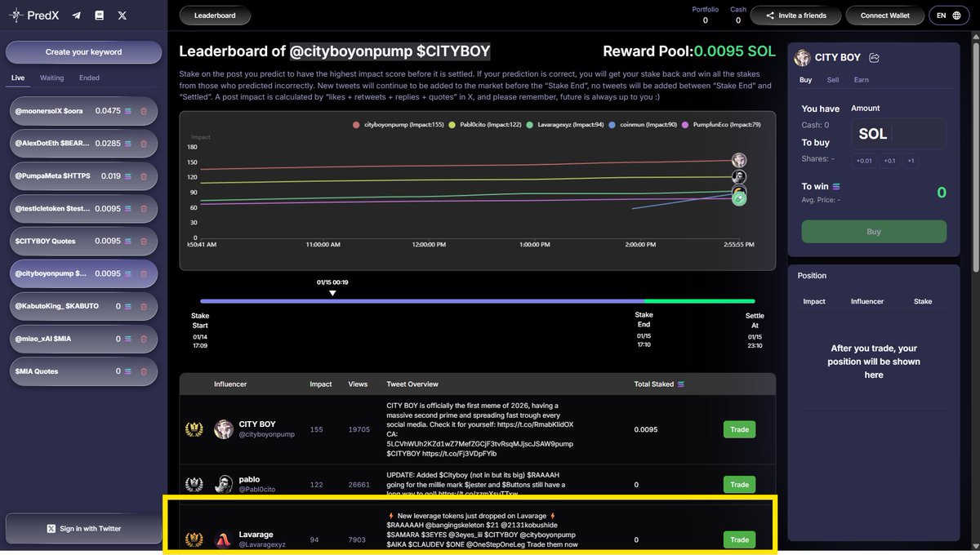Click the Lavarage logo avatar in leaderboard

point(223,539)
